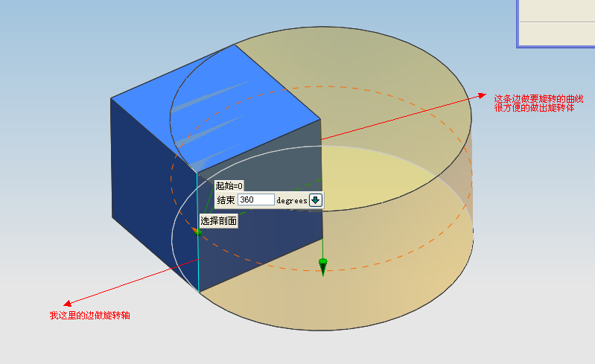This screenshot has height=364, width=595.
Task: Open the dropdown arrow beside degrees
Action: (316, 199)
